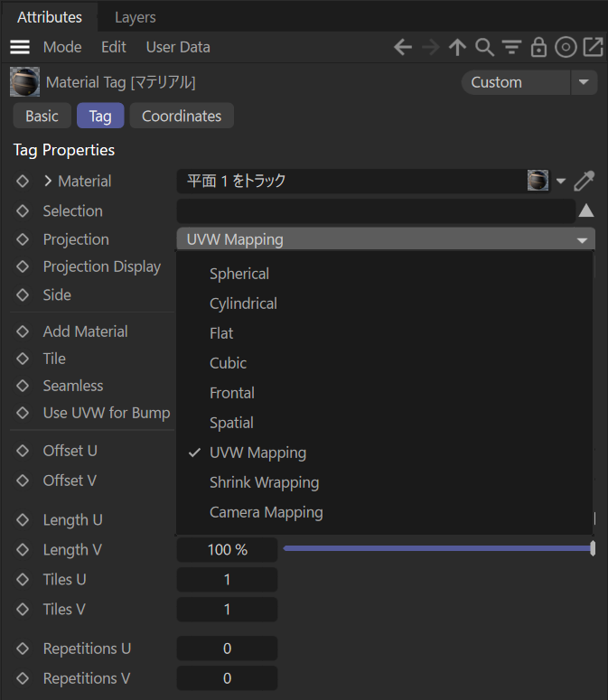Click the back arrow navigation icon
This screenshot has width=608, height=700.
pos(403,47)
